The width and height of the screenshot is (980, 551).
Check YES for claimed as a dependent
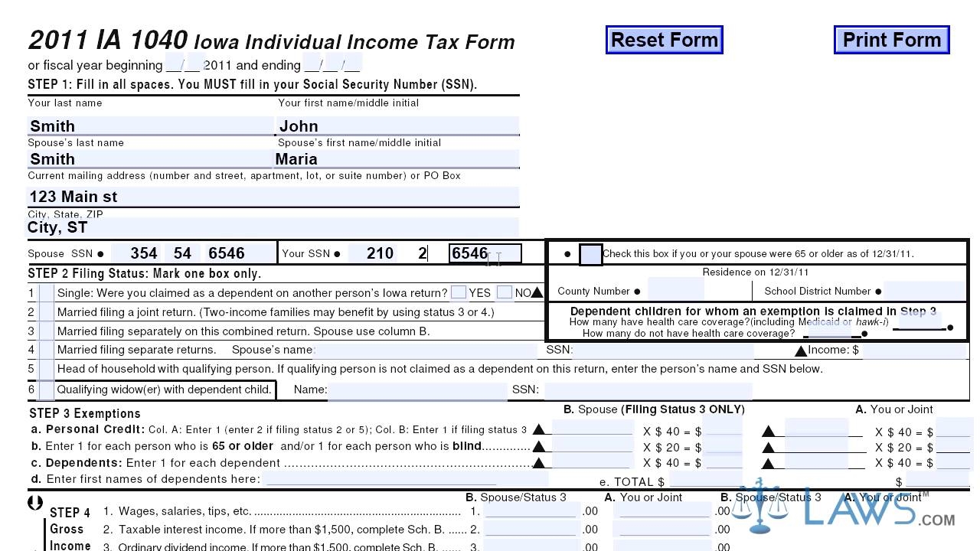[x=457, y=292]
